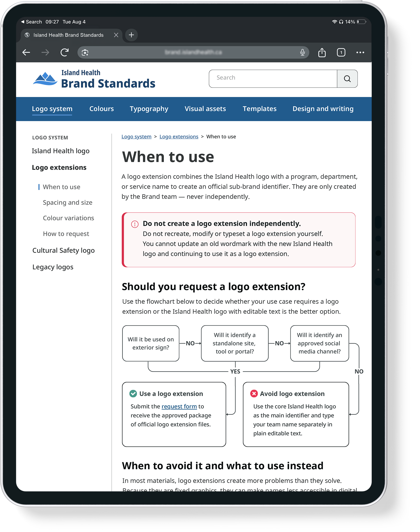Open the browser three-dot more menu
Image resolution: width=420 pixels, height=532 pixels.
[360, 52]
